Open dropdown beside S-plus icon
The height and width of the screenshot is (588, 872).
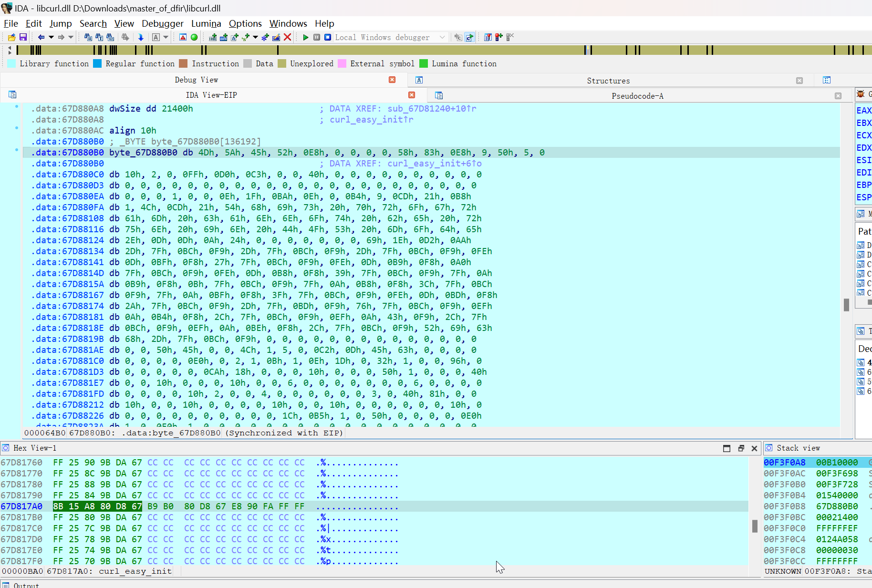256,37
